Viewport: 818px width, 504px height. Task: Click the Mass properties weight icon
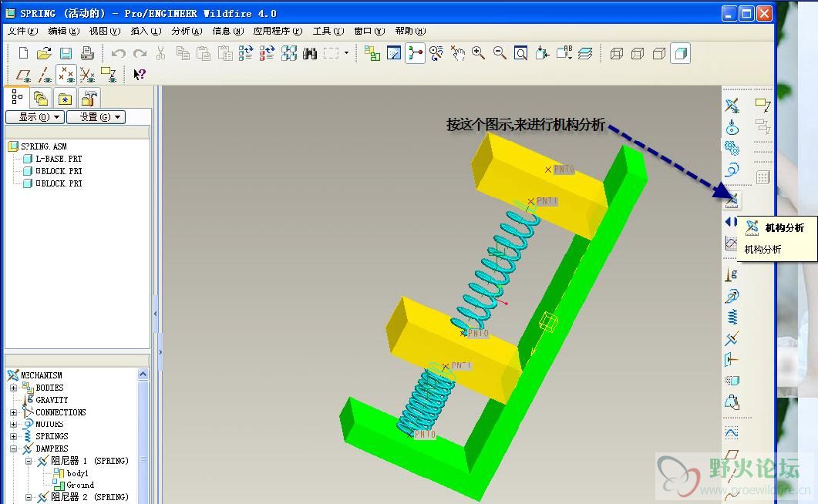coord(732,402)
